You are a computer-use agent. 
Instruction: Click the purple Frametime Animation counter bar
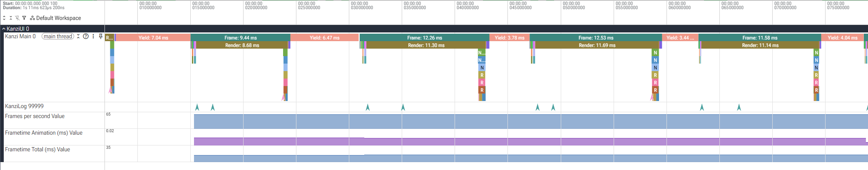pyautogui.click(x=531, y=141)
